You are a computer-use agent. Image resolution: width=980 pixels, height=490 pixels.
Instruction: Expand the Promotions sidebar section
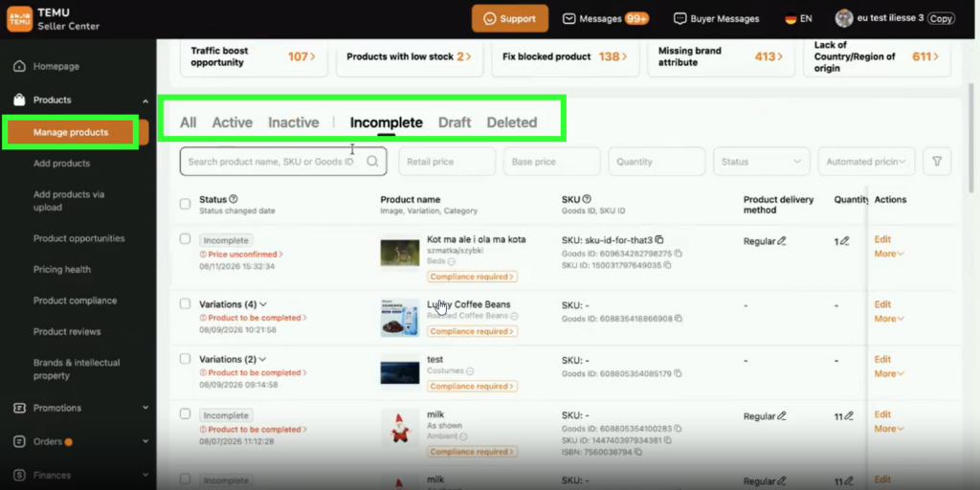click(x=145, y=408)
